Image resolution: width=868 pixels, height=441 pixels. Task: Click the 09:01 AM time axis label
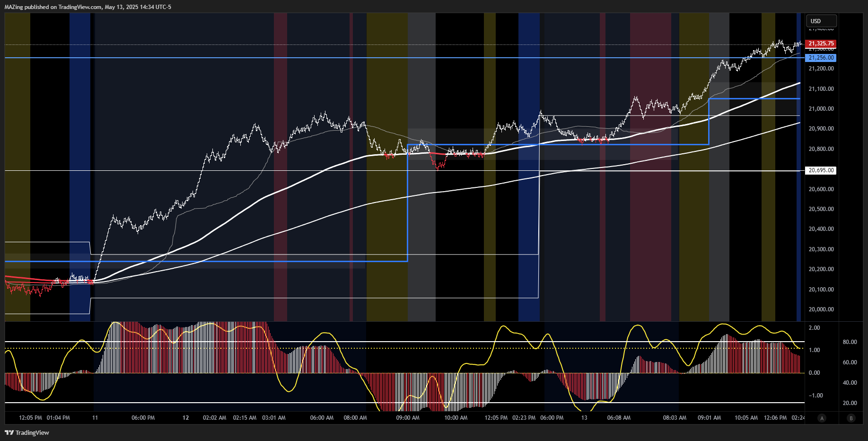(709, 418)
